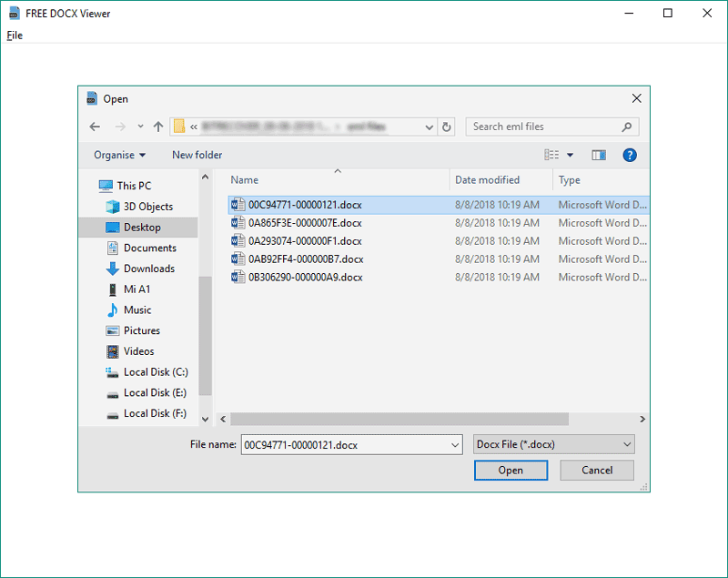Open the Docx File (*.docx) filter dropdown
This screenshot has width=728, height=578.
click(x=554, y=444)
